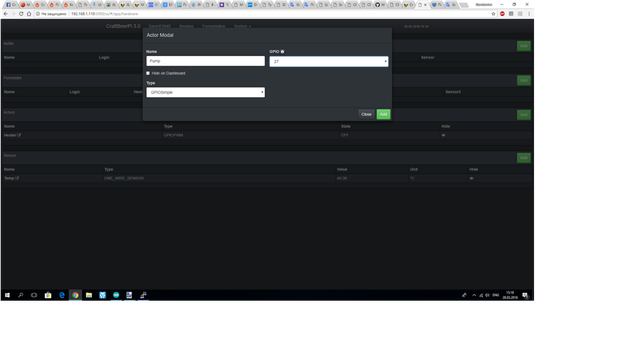The width and height of the screenshot is (640, 360).
Task: Click the Heater actor name
Action: 10,135
